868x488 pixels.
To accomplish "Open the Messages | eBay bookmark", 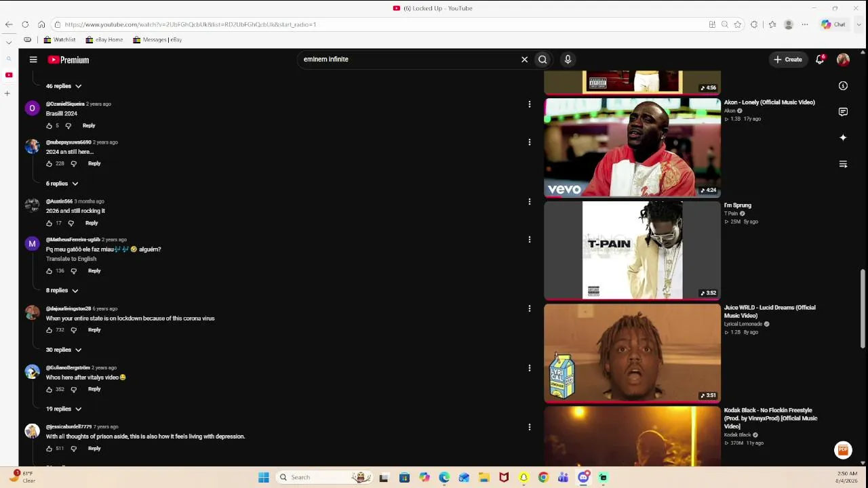I will coord(157,40).
